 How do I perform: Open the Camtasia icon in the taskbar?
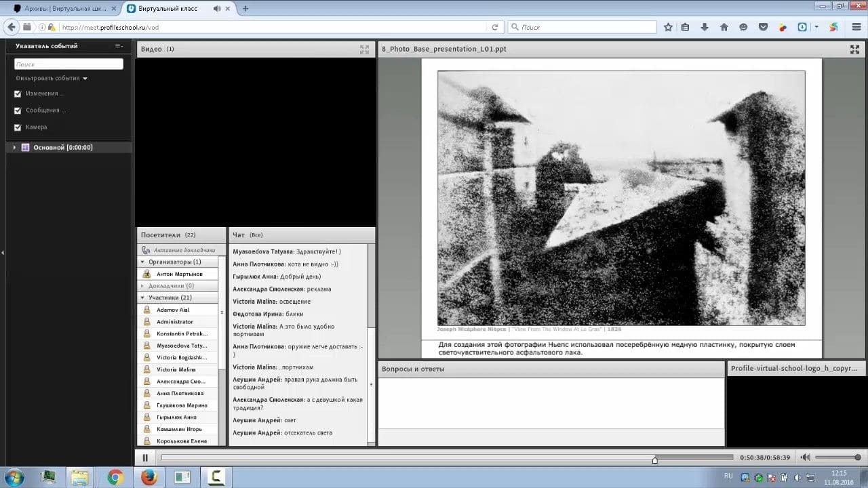[216, 477]
